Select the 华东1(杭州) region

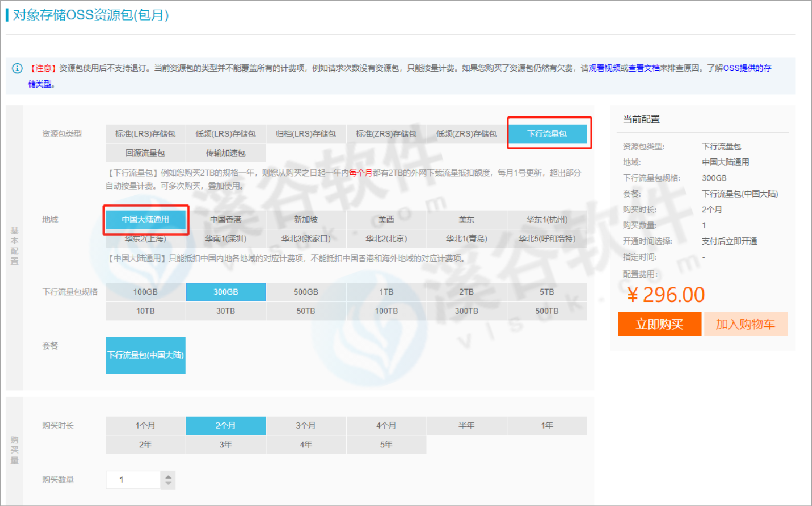click(547, 220)
